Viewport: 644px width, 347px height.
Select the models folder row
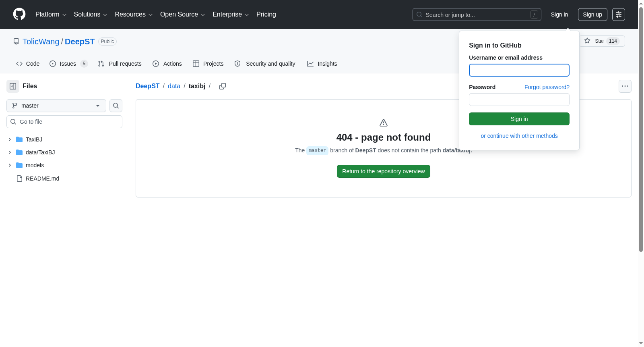click(64, 165)
